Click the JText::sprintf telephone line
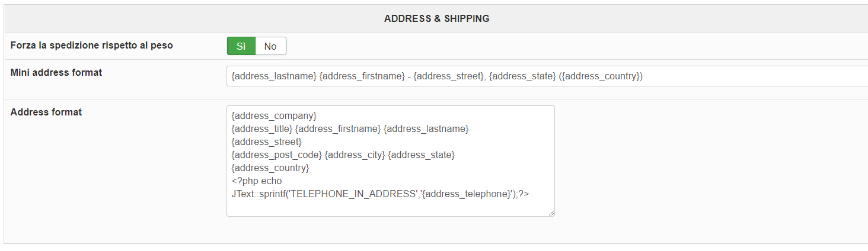This screenshot has height=251, width=868. (380, 194)
